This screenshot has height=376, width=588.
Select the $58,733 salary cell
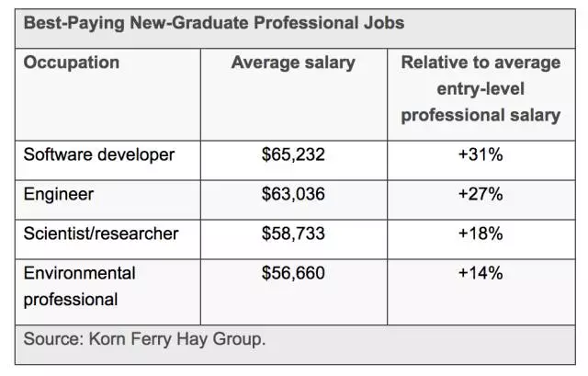tap(293, 234)
